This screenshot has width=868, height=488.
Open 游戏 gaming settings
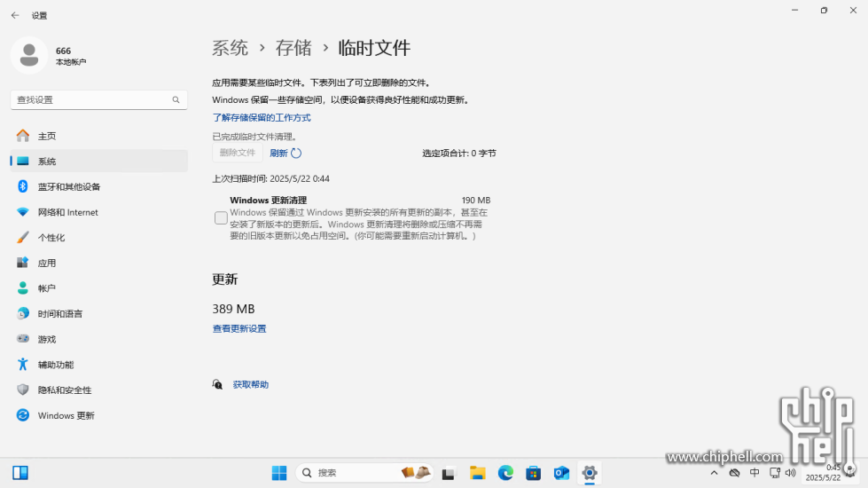(99, 340)
